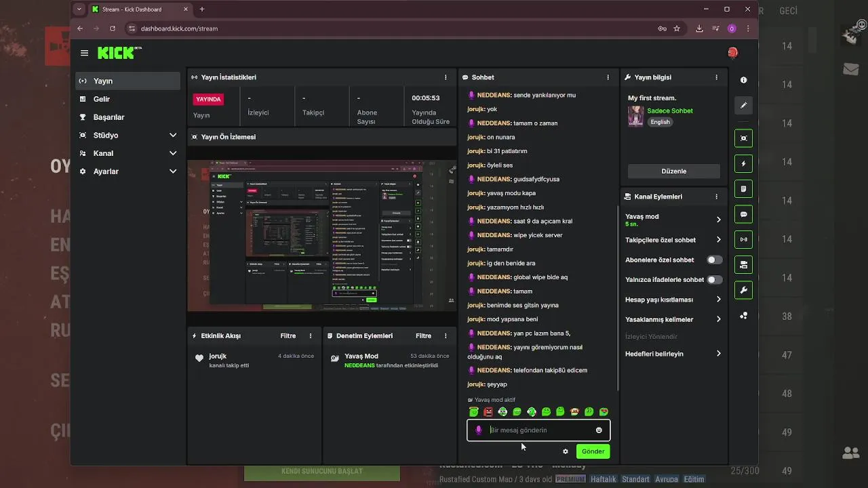868x488 pixels.
Task: Toggle the wrench channel actions widget icon
Action: [744, 290]
